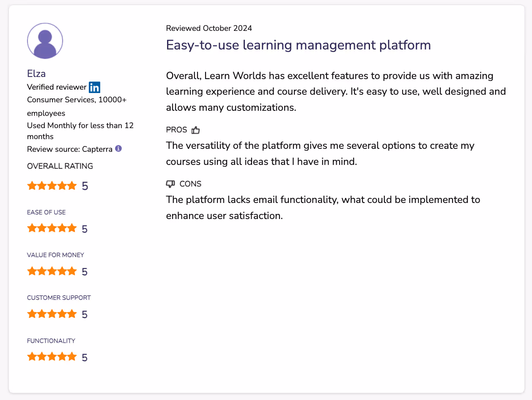Viewport: 532px width, 400px height.
Task: Click the cons text about email functionality
Action: 323,207
